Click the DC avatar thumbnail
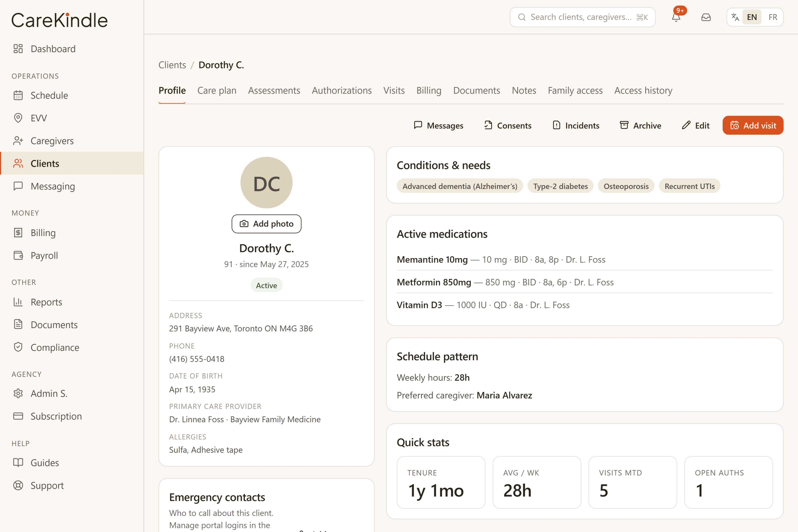The width and height of the screenshot is (798, 532). pos(266,182)
